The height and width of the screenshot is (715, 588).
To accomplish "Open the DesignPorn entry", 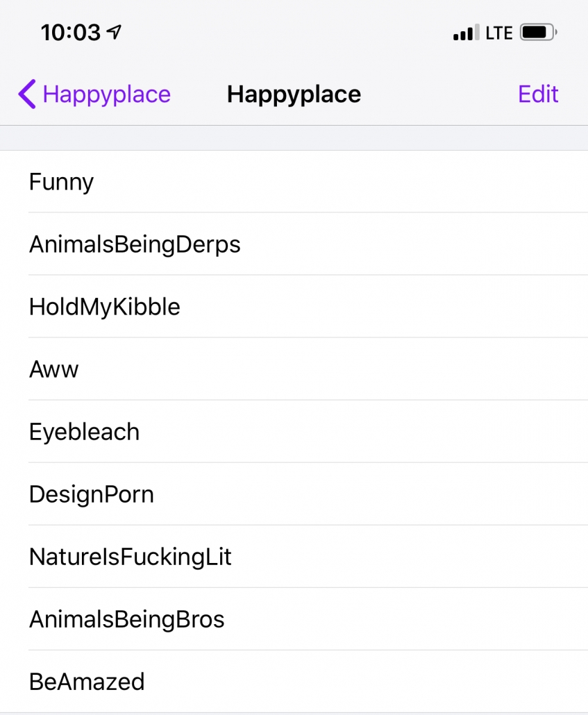I will (294, 494).
